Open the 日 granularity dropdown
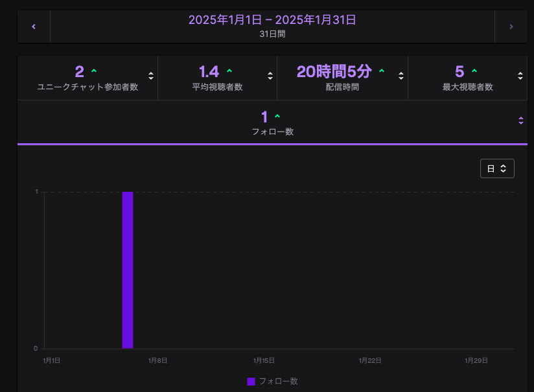This screenshot has width=534, height=392. click(497, 168)
